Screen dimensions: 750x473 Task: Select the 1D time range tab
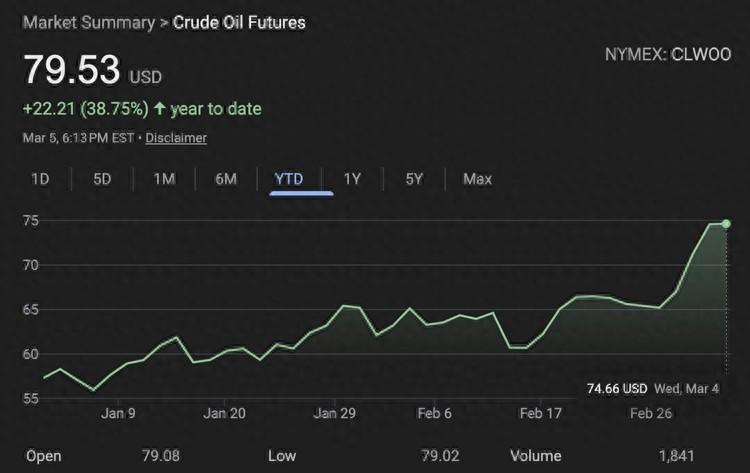click(41, 179)
